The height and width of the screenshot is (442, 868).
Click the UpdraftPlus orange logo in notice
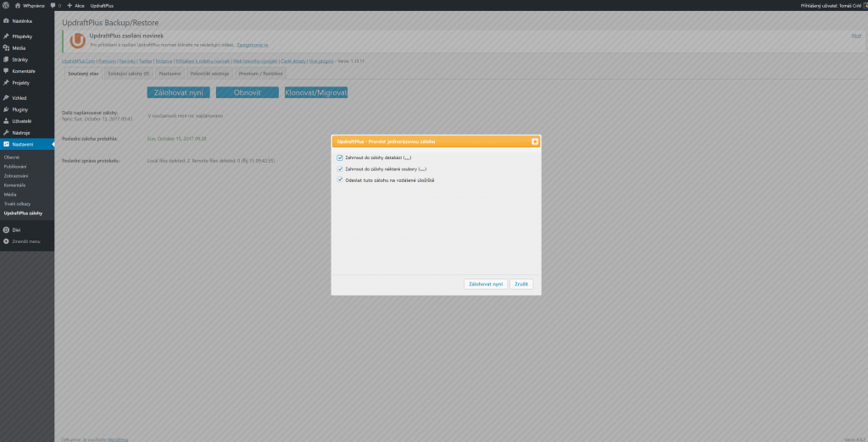click(78, 41)
